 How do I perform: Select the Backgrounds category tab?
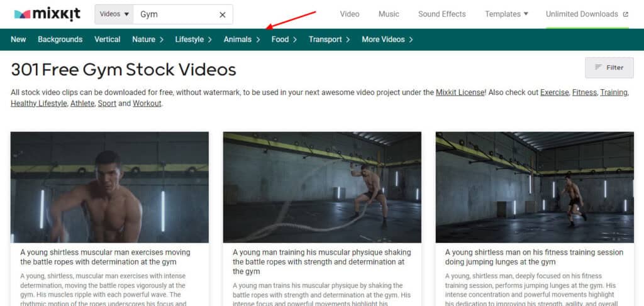coord(60,40)
